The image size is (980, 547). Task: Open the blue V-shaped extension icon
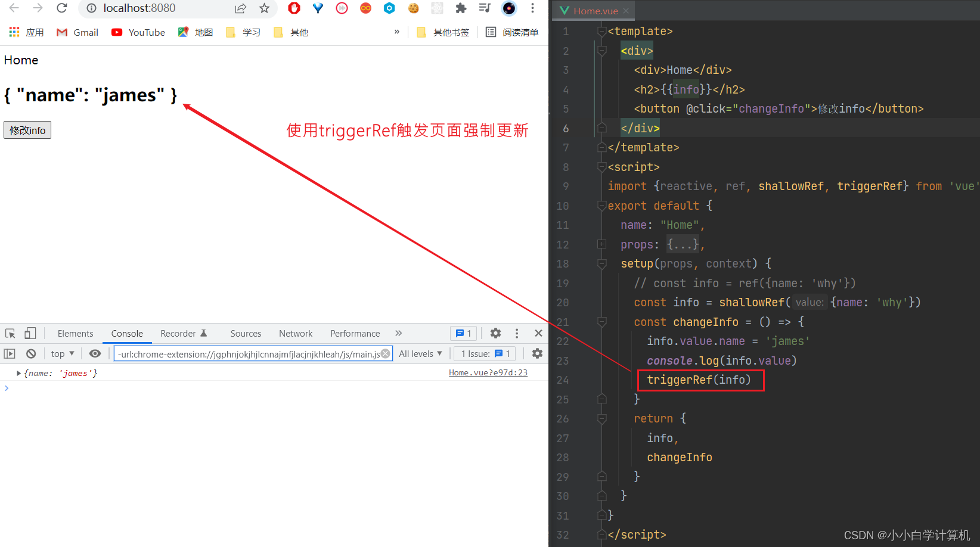(x=318, y=8)
